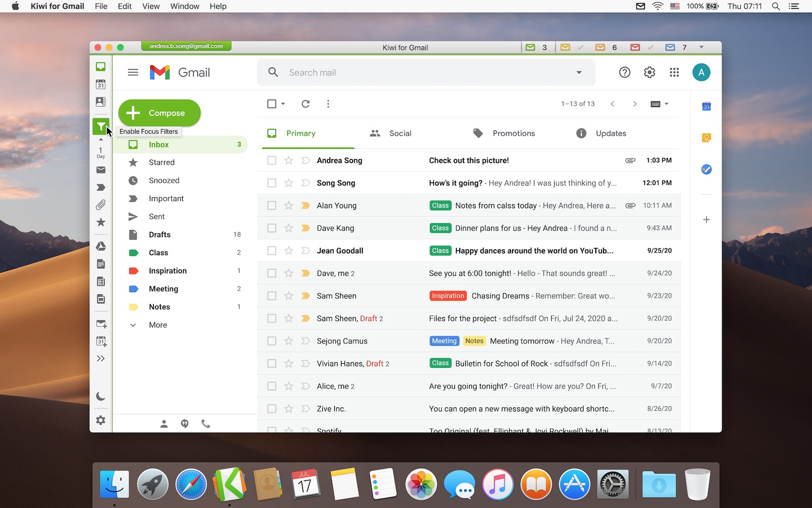The image size is (812, 508).
Task: Open the Inspiration label
Action: [180, 271]
